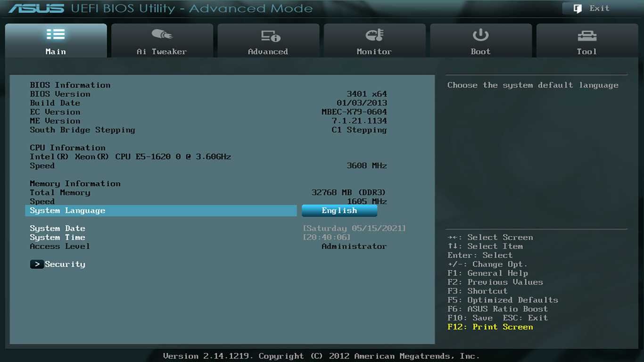
Task: Click the BIOS Version label
Action: (60, 94)
